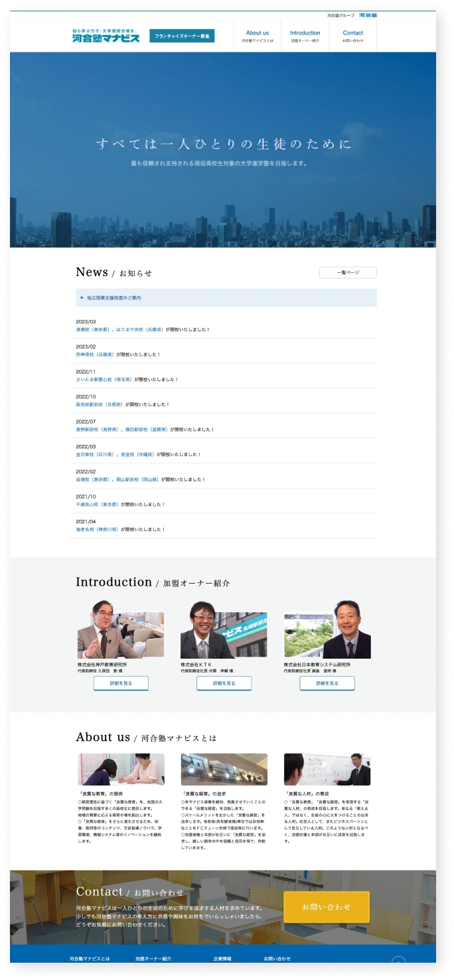Open the News 一覧ページ button
This screenshot has width=454, height=980.
tap(348, 272)
